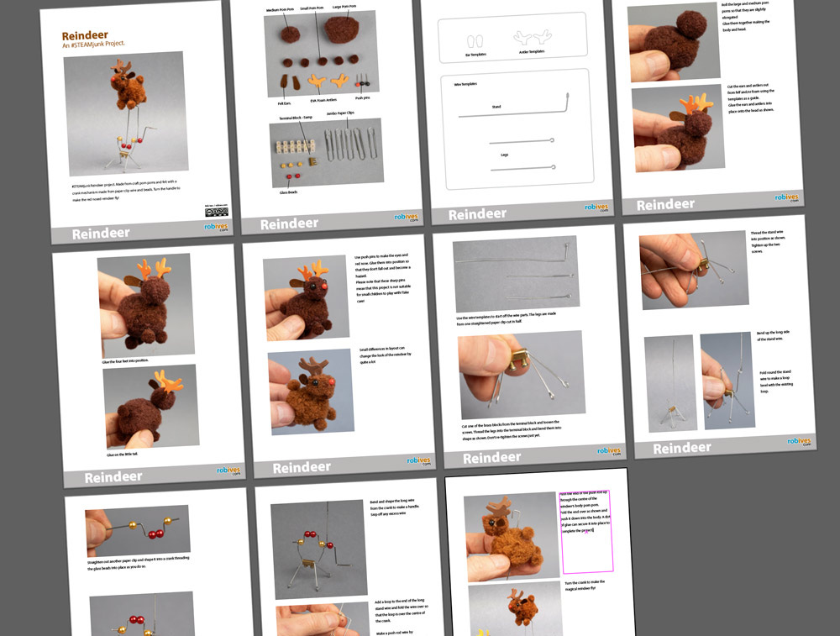Select the antler templates outline

click(533, 38)
